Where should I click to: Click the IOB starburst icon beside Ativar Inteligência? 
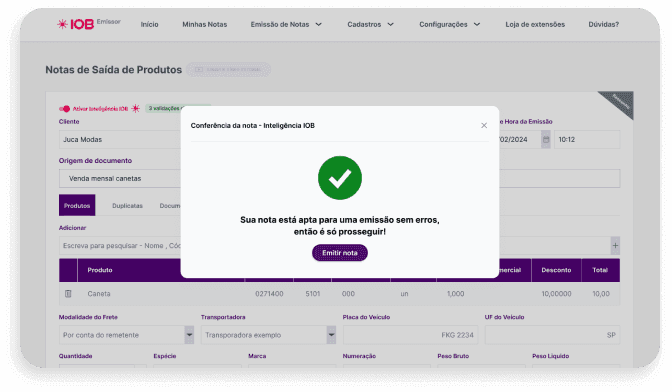(x=135, y=108)
